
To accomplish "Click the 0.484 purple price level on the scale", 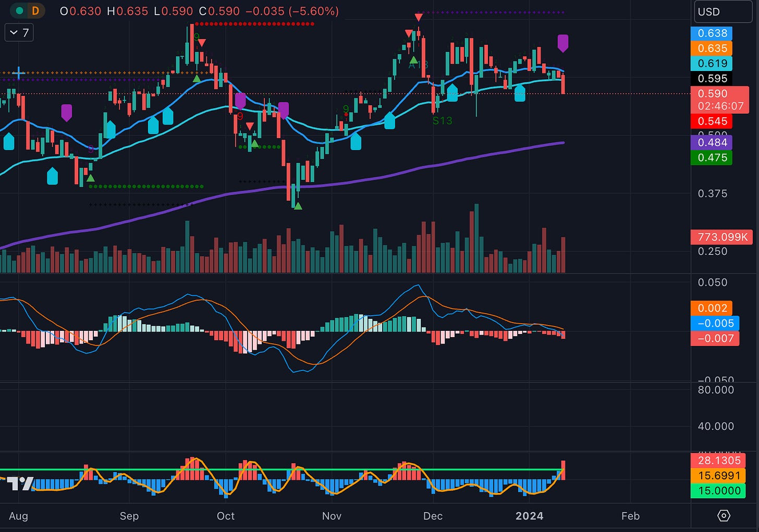I will click(712, 142).
